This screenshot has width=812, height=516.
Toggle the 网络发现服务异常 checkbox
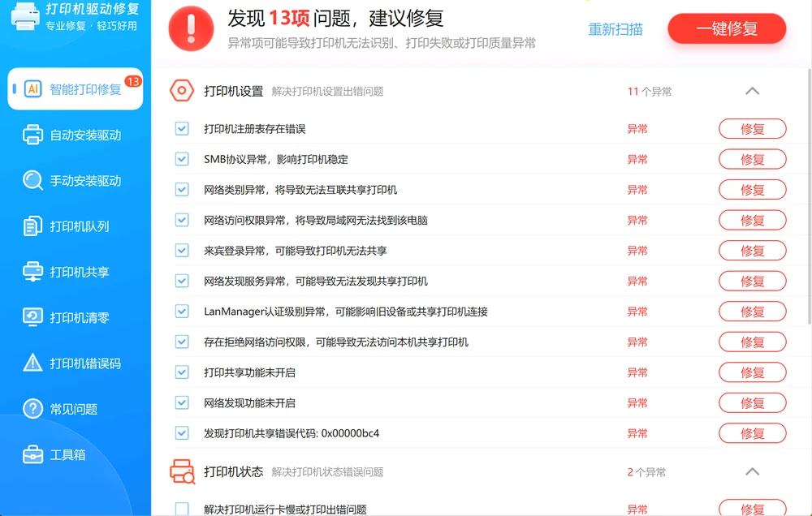point(182,281)
